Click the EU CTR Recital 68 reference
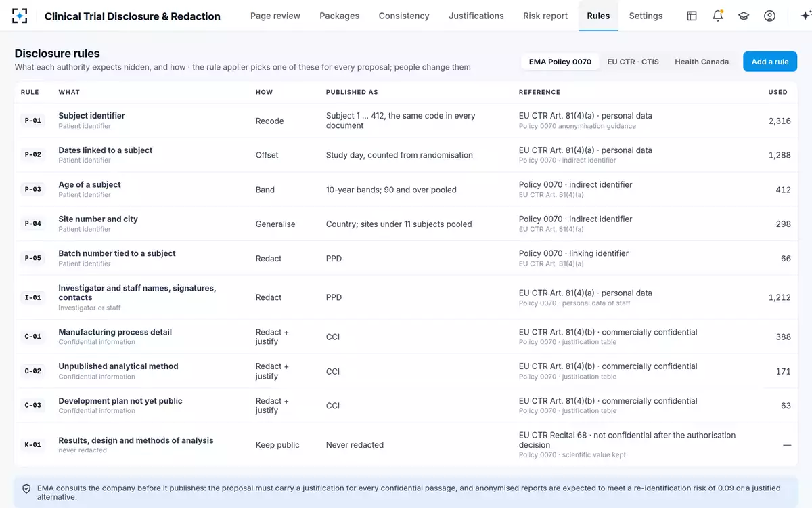 click(x=627, y=440)
